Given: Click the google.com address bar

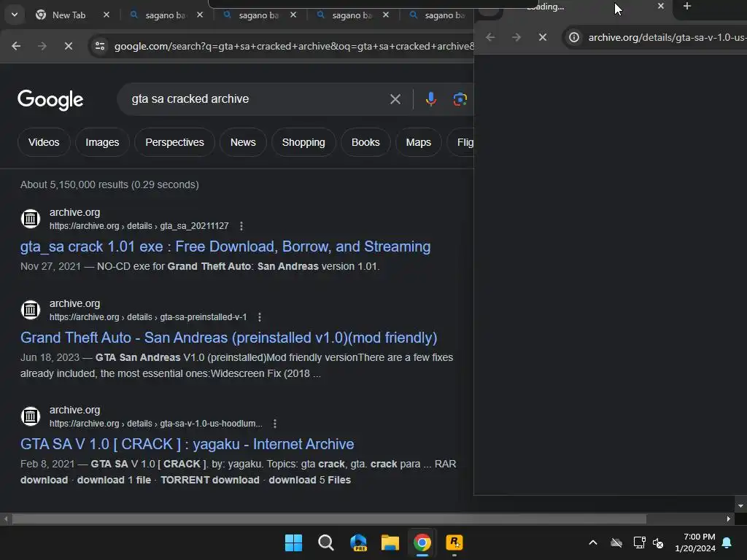Looking at the screenshot, I should pos(293,46).
